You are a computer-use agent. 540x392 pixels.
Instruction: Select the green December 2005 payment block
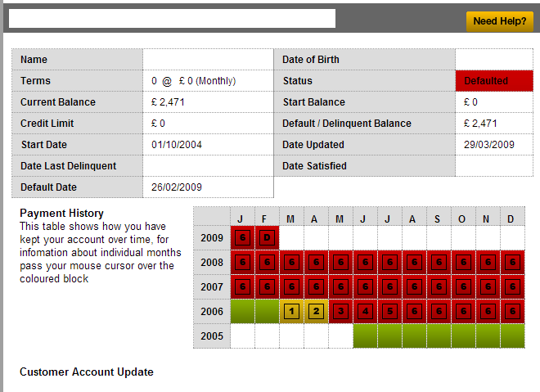[x=512, y=336]
